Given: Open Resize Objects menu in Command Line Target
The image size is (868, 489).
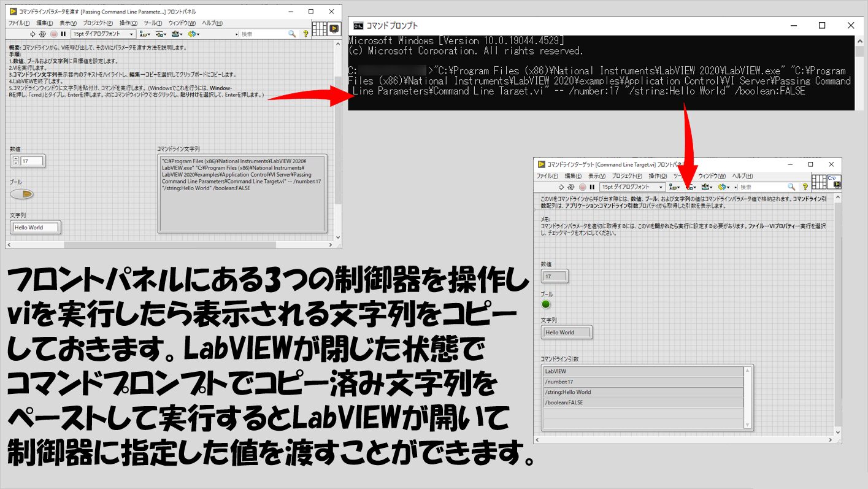Looking at the screenshot, I should [707, 187].
